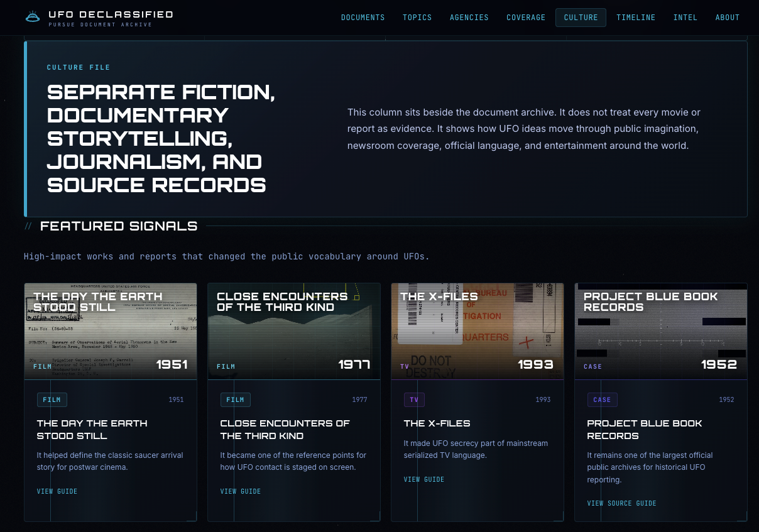
Task: Click 'This column sits beside' intro paragraph
Action: point(524,129)
